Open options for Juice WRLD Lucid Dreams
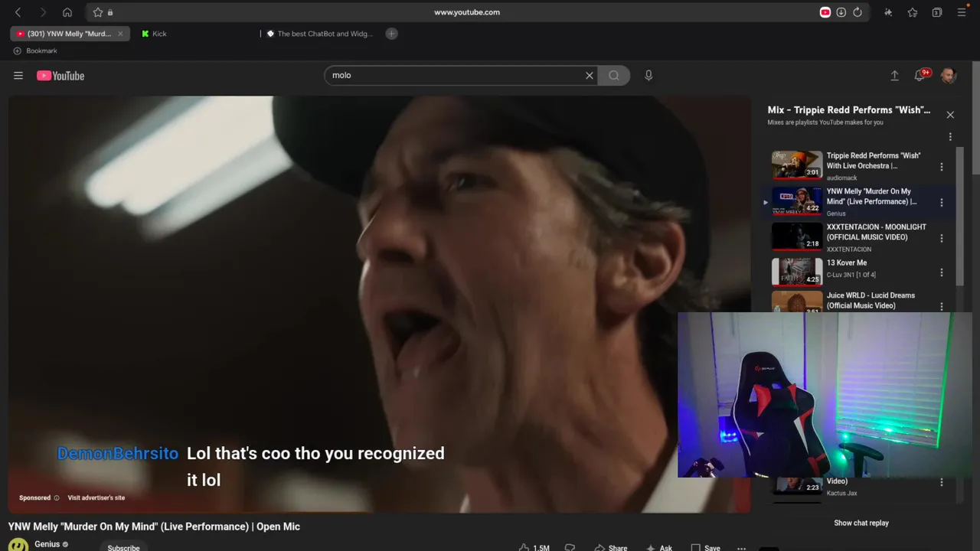Image resolution: width=980 pixels, height=551 pixels. pos(942,307)
